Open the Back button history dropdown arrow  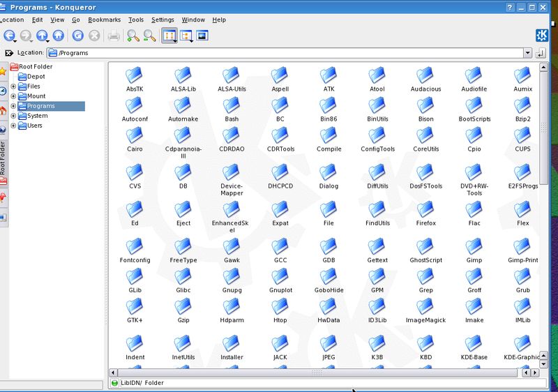15,41
